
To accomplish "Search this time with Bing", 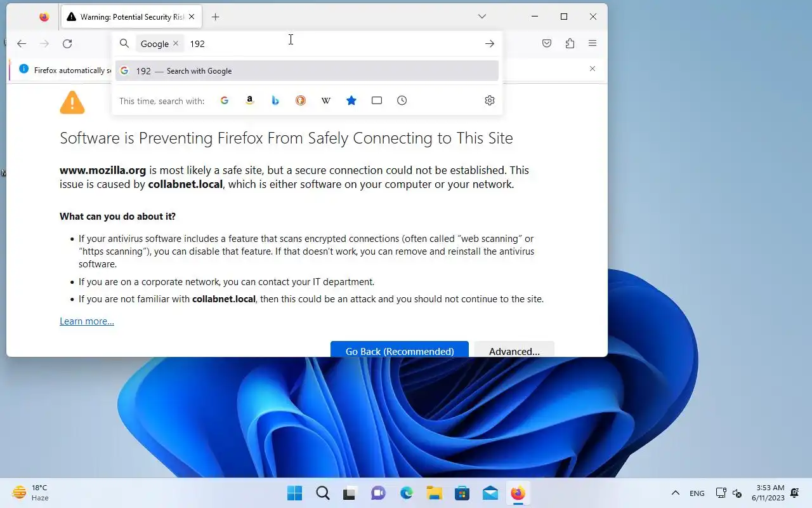I will 275,100.
